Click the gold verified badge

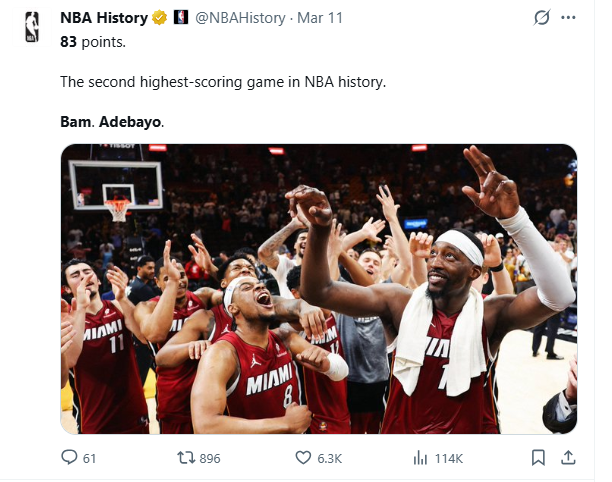click(x=158, y=18)
